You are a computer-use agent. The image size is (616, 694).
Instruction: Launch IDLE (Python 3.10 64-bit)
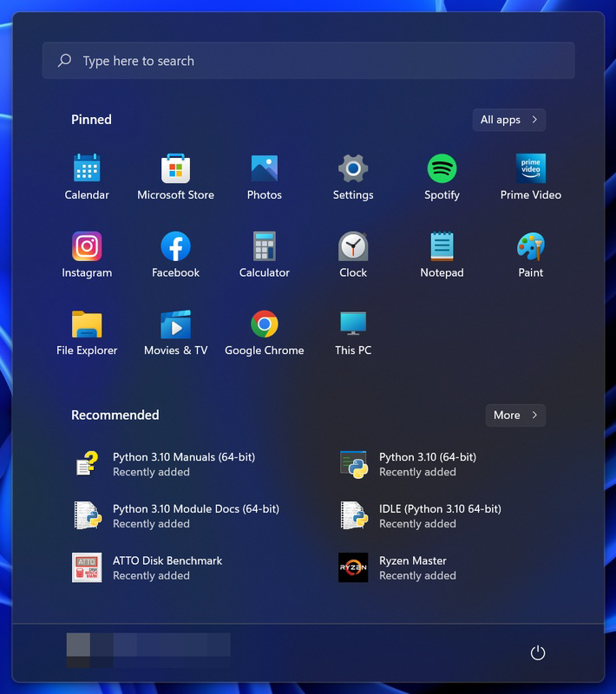tap(421, 515)
